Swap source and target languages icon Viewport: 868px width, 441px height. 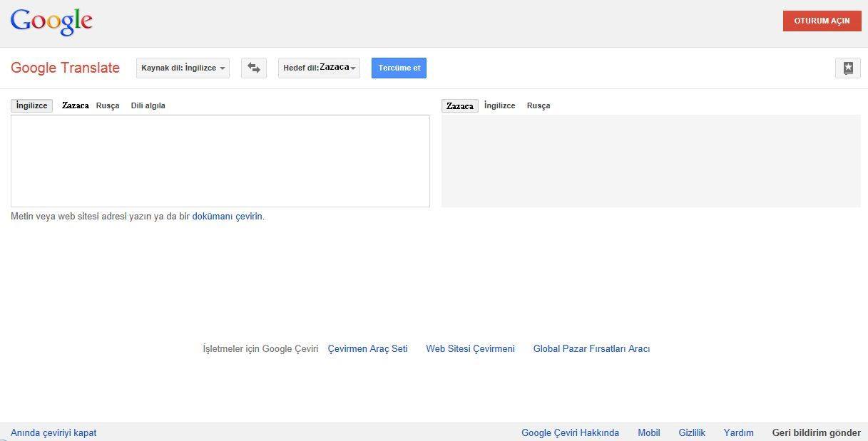coord(254,68)
